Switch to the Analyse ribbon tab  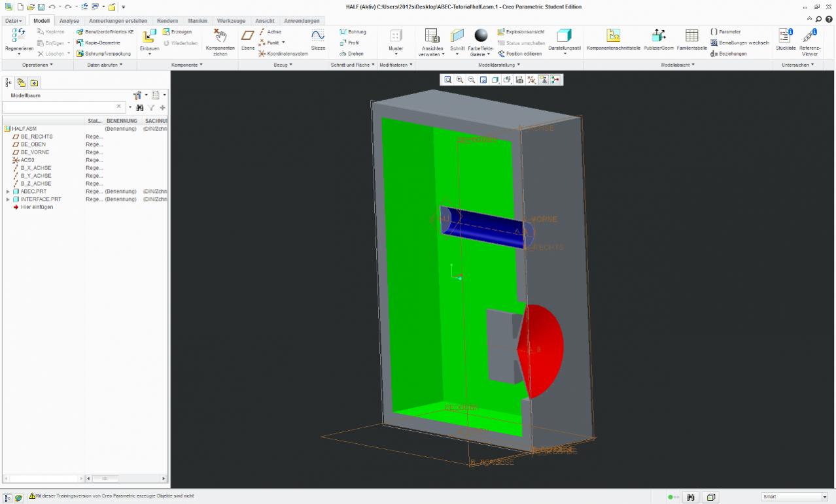tap(69, 21)
